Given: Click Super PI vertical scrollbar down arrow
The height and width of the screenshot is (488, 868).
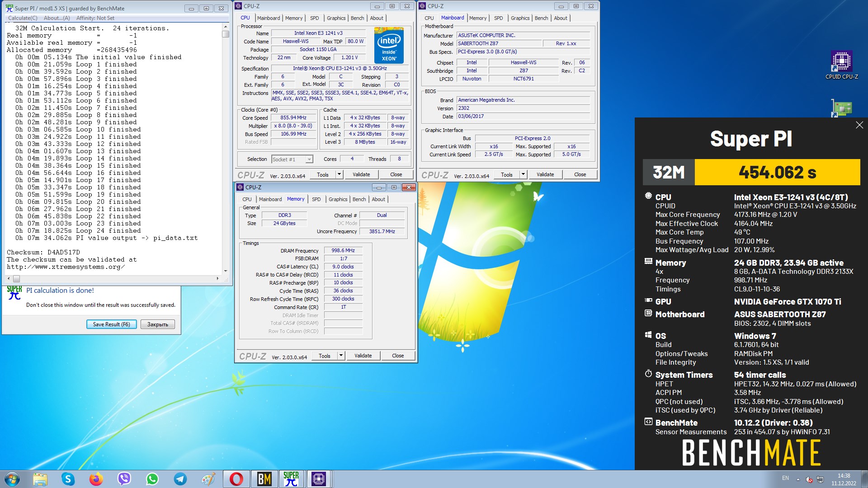Looking at the screenshot, I should tap(226, 271).
